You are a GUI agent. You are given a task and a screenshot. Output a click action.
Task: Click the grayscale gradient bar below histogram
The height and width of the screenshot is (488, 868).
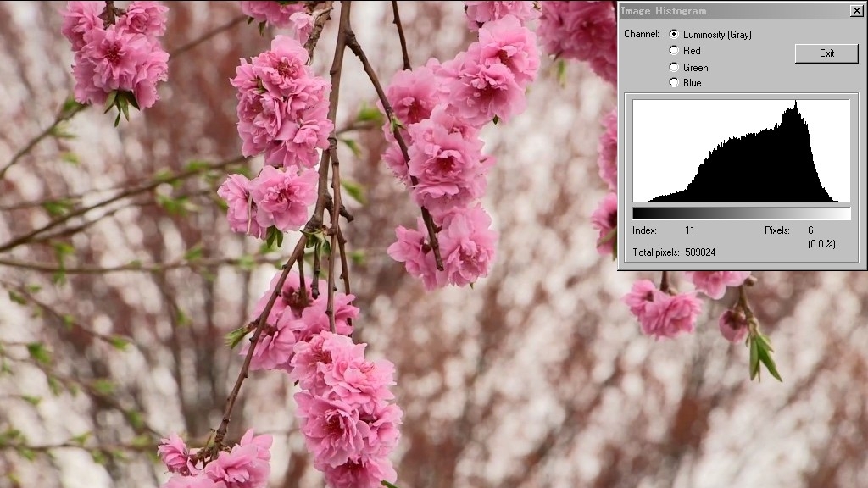point(741,213)
